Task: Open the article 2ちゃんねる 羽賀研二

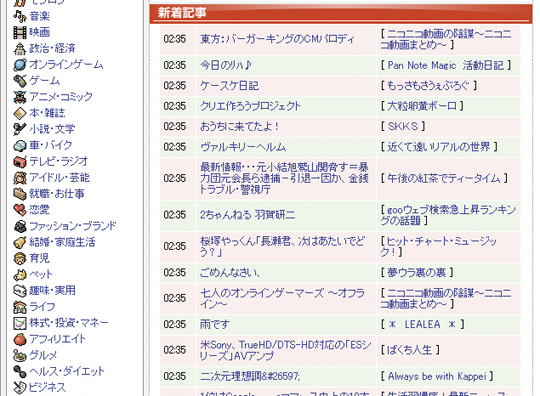Action: (247, 215)
